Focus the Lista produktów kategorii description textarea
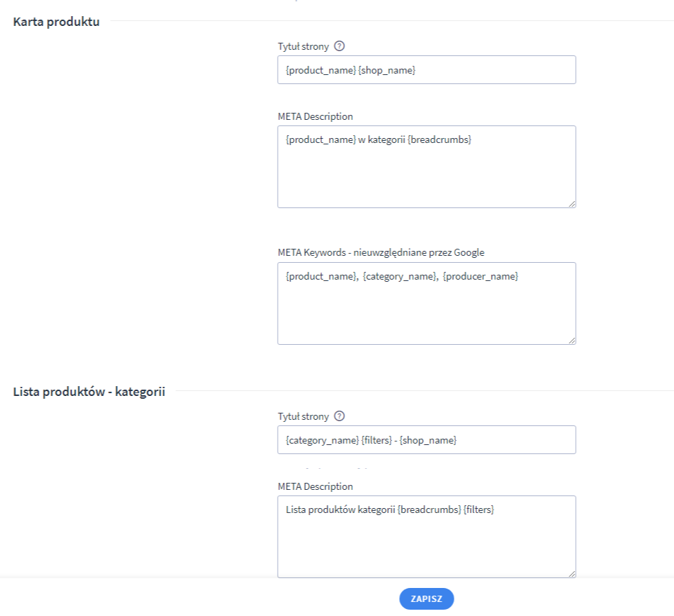Viewport: 674px width, 616px height. (426, 537)
